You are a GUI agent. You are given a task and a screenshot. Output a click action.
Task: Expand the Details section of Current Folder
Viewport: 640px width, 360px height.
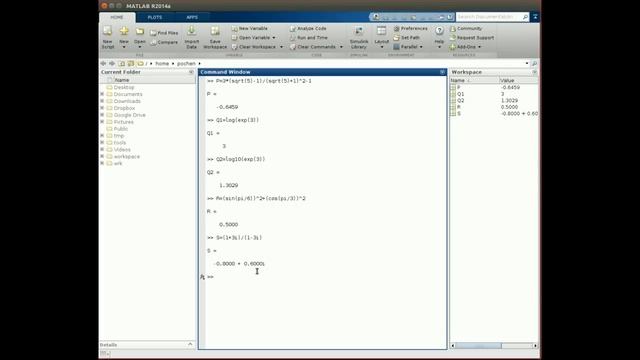tap(190, 344)
